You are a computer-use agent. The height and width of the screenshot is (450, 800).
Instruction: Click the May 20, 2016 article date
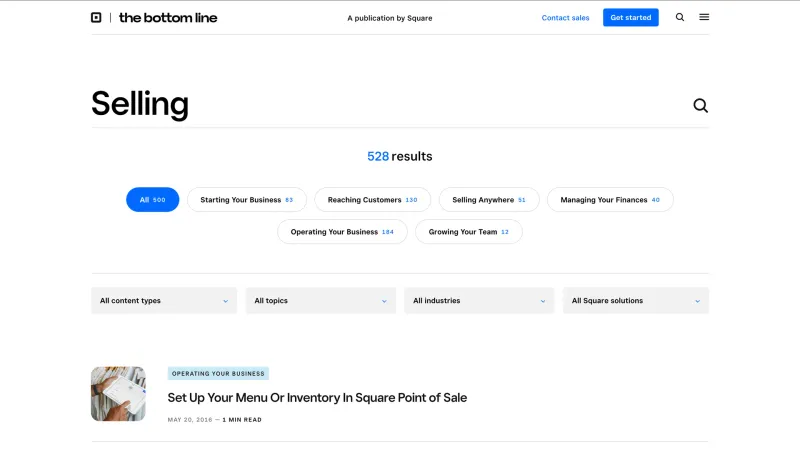point(190,419)
